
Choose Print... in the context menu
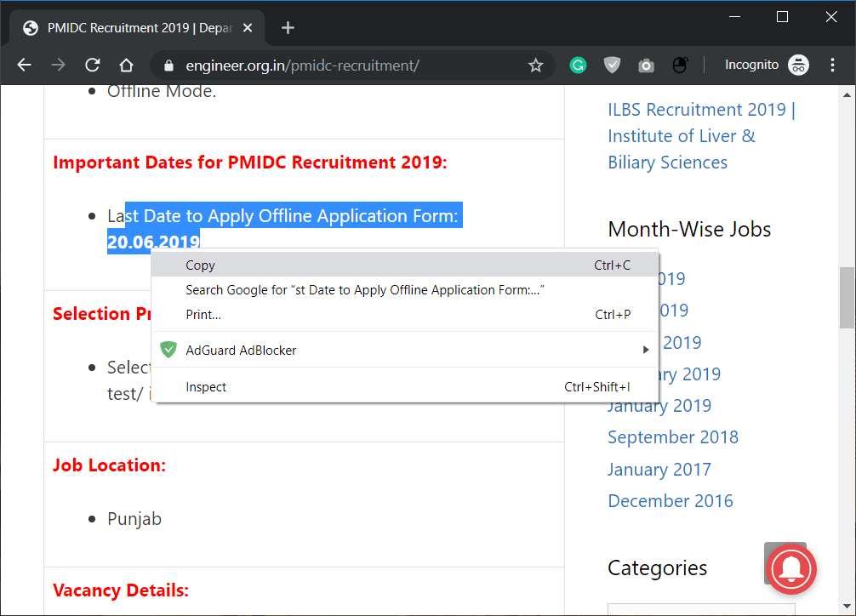tap(404, 315)
